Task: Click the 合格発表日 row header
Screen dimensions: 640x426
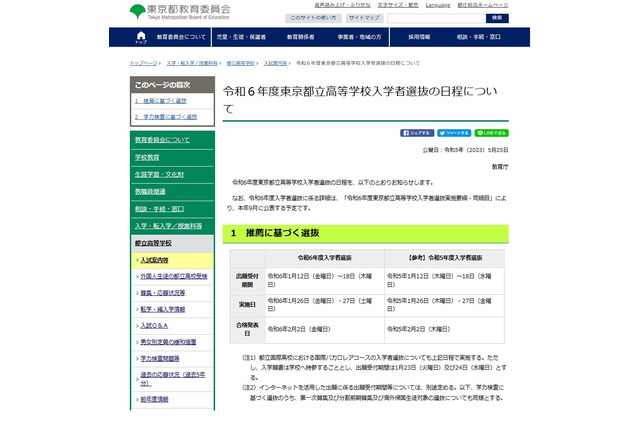Action: [247, 329]
